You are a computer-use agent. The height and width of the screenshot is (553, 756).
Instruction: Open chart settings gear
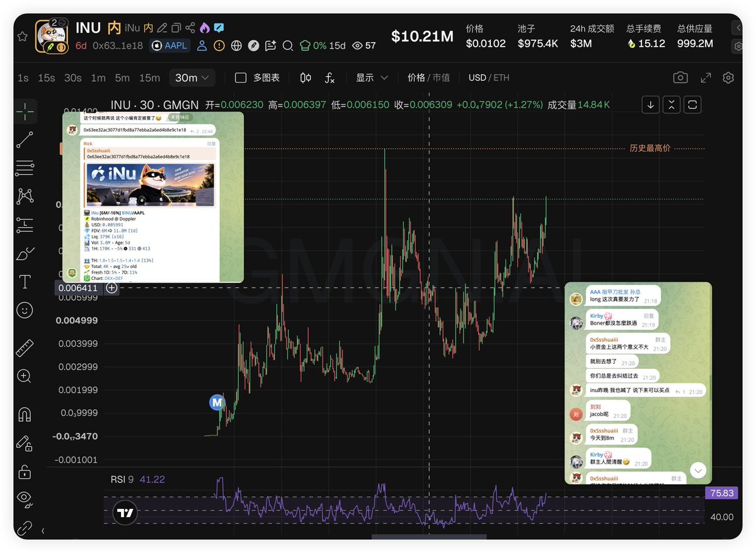pos(728,78)
